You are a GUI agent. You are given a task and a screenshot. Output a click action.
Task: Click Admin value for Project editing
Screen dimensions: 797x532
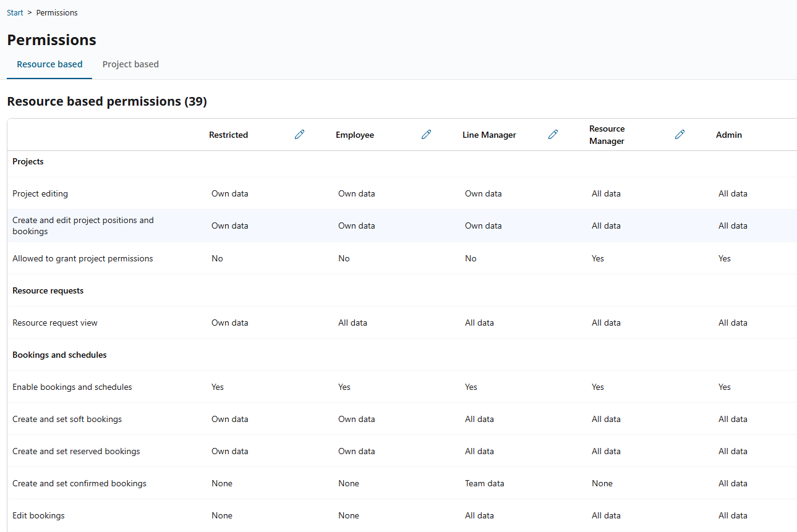coord(733,193)
